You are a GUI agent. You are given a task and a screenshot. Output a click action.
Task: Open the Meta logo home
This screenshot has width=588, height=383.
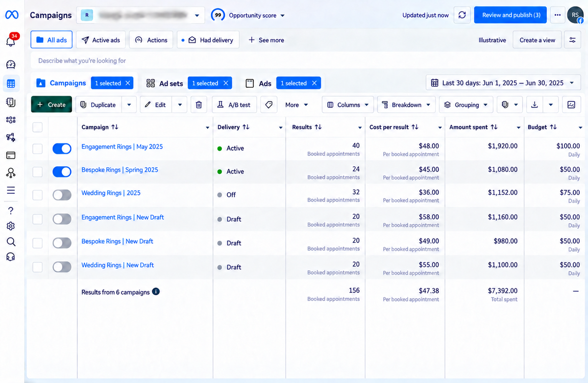pyautogui.click(x=12, y=15)
